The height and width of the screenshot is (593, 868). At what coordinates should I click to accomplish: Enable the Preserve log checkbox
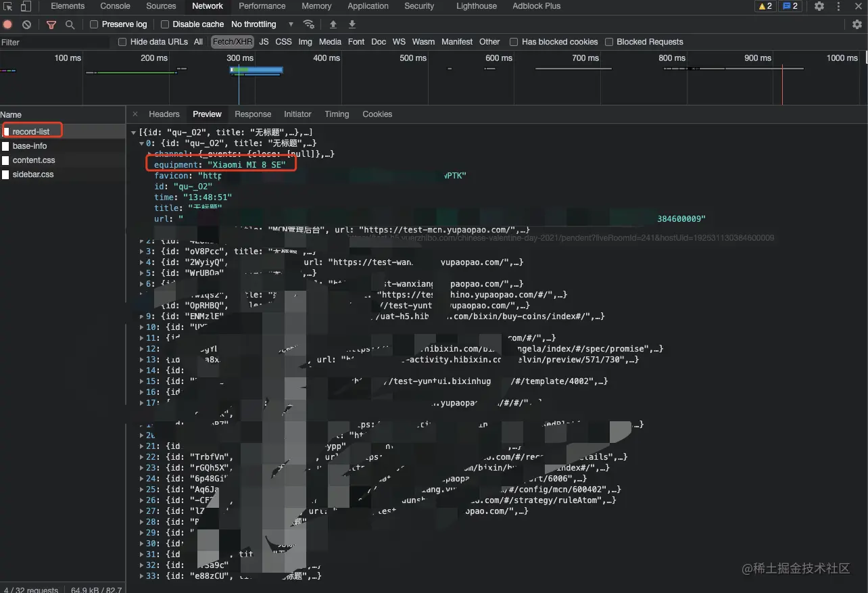click(94, 24)
